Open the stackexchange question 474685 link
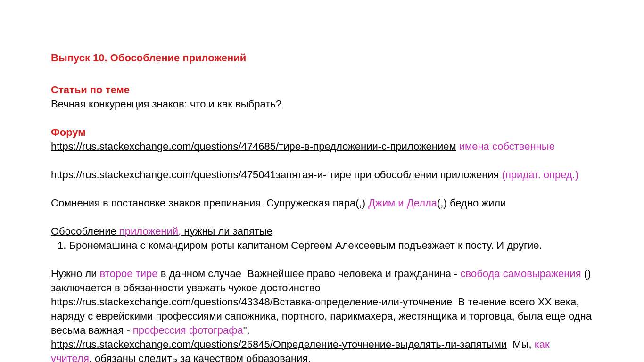Image resolution: width=644 pixels, height=362 pixels. tap(253, 147)
